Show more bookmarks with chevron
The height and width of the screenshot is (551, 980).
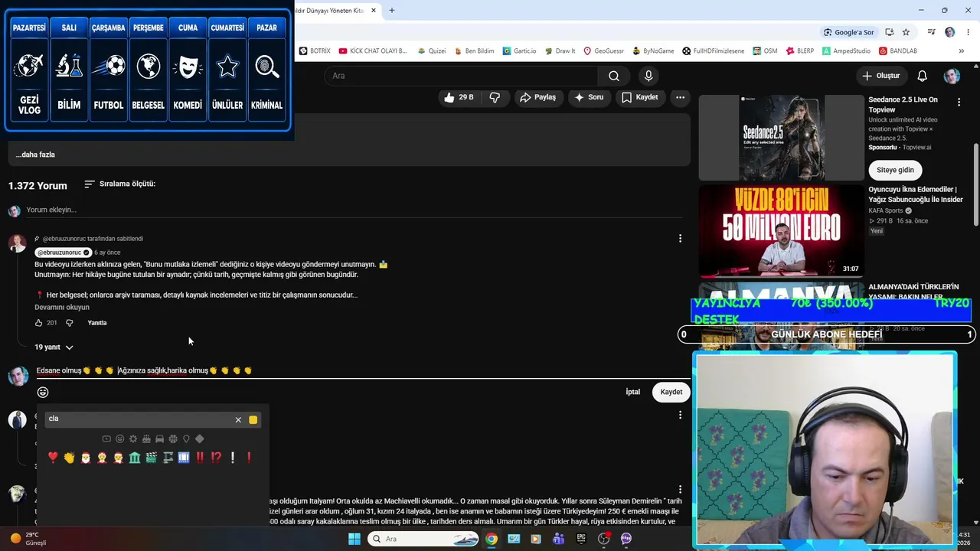[961, 51]
